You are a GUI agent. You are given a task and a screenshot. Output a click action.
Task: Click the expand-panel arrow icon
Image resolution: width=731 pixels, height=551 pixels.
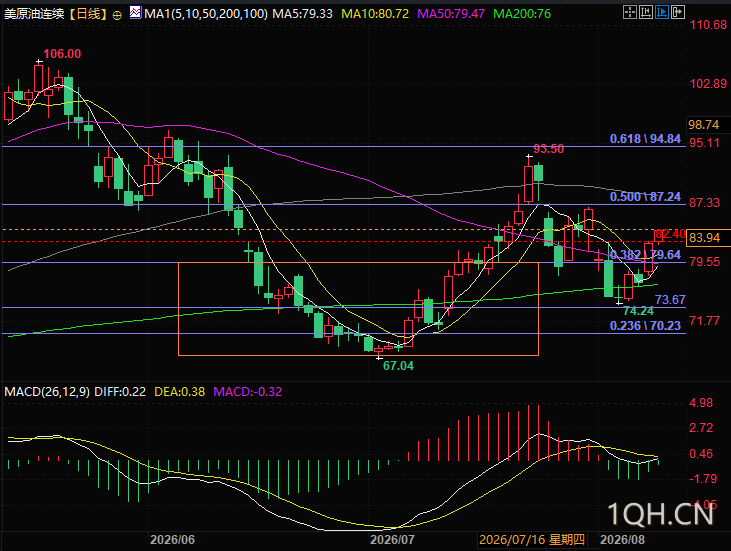(678, 12)
